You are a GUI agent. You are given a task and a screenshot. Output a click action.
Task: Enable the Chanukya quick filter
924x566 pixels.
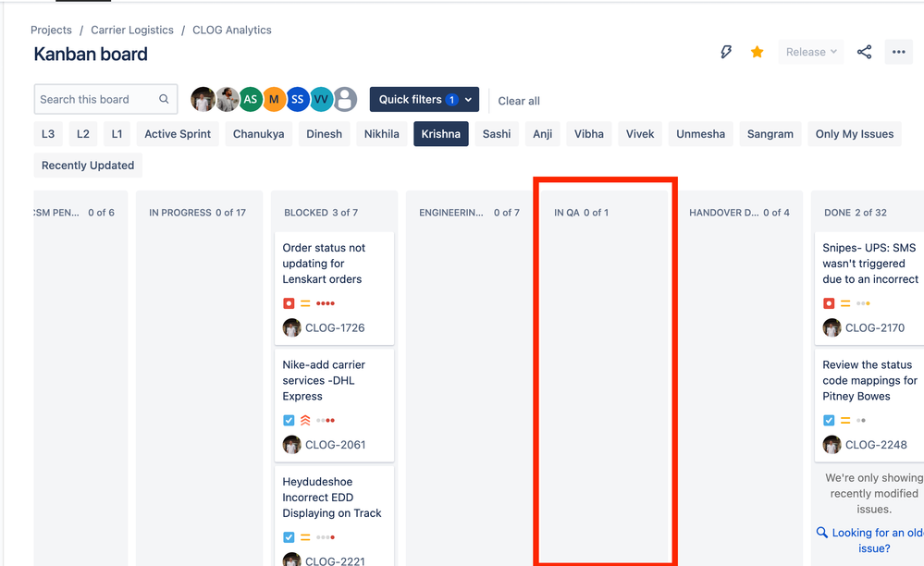point(258,134)
